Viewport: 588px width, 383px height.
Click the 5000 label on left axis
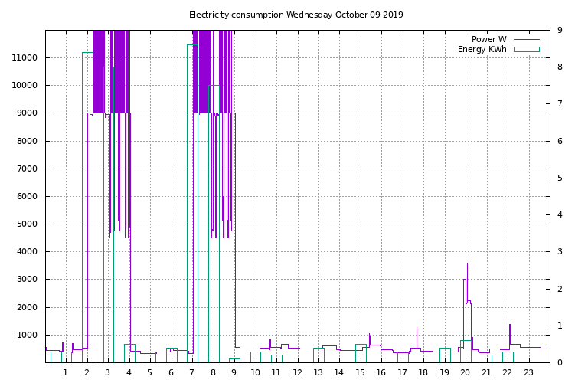(x=27, y=224)
